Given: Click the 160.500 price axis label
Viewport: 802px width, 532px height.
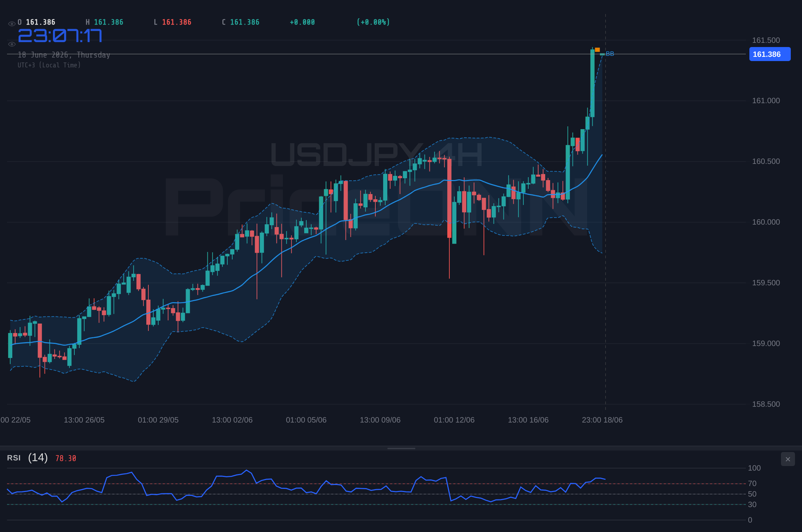Looking at the screenshot, I should [766, 161].
